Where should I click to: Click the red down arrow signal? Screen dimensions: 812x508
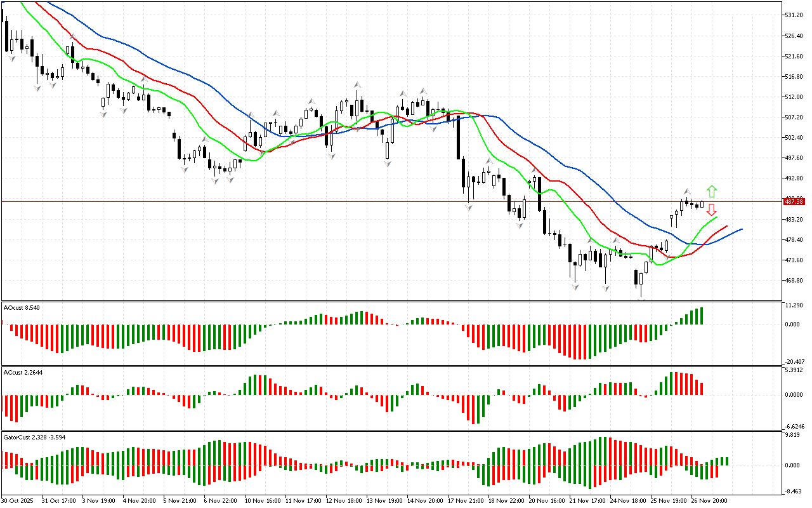(x=712, y=210)
